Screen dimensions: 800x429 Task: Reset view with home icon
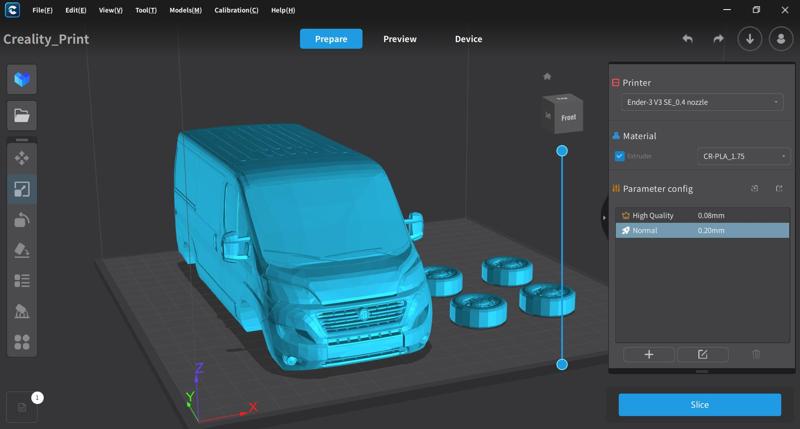547,77
